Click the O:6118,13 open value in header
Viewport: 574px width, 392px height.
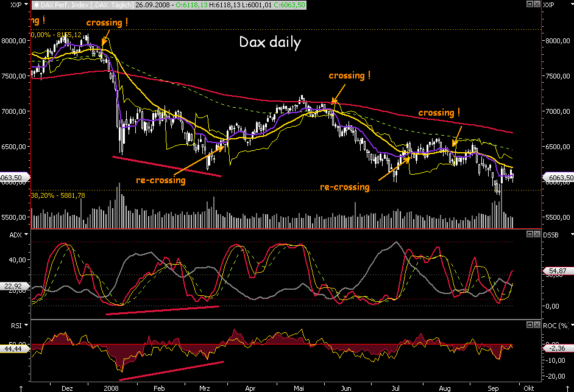(192, 5)
